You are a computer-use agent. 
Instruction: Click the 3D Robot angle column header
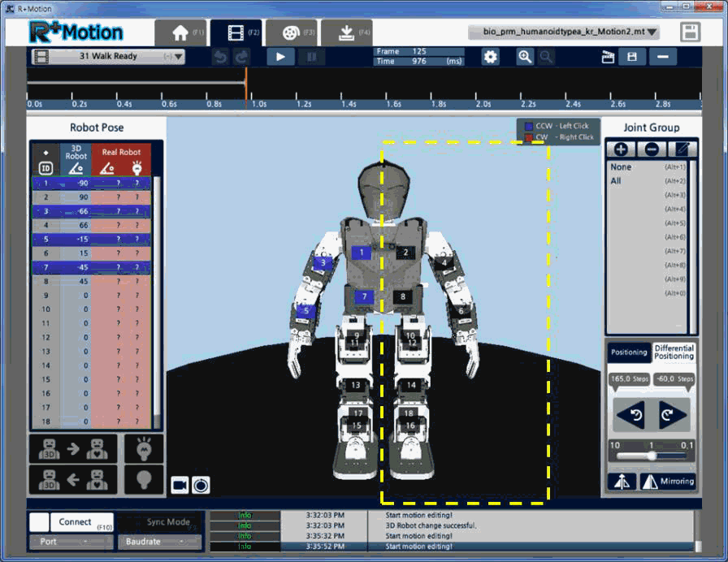[76, 160]
